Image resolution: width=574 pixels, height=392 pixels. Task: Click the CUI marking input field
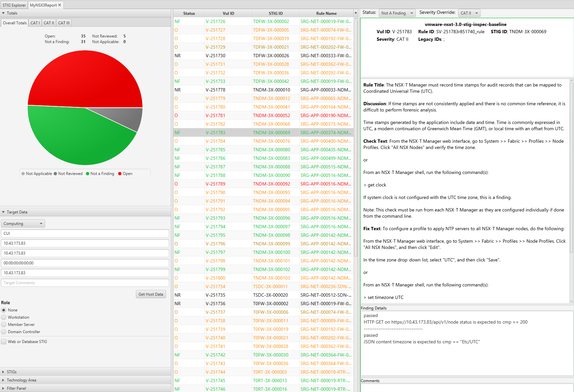point(85,233)
